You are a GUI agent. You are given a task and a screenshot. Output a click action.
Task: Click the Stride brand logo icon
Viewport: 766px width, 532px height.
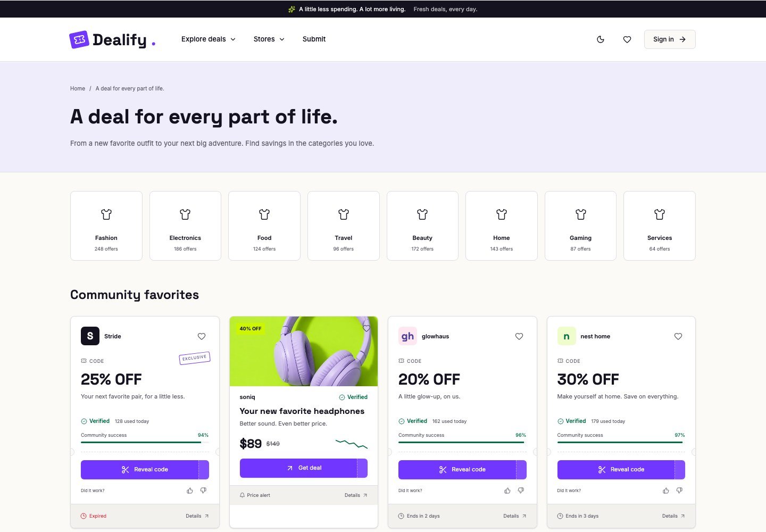[x=90, y=336]
